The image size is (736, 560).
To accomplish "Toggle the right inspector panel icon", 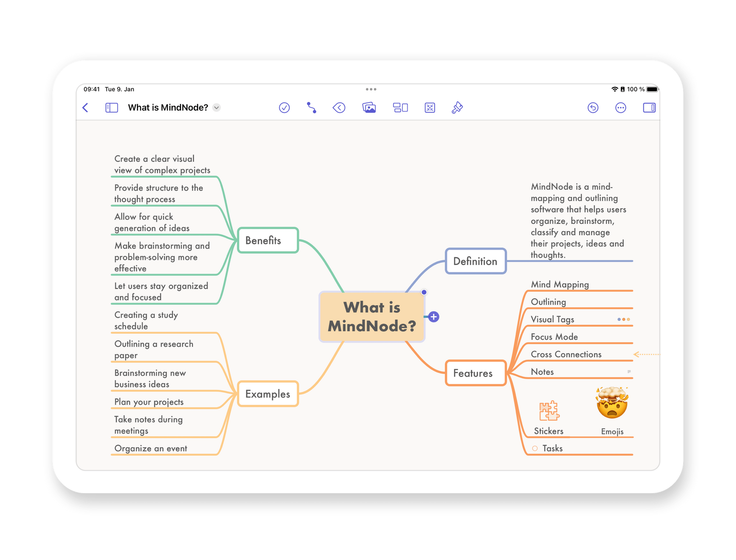I will (x=649, y=108).
